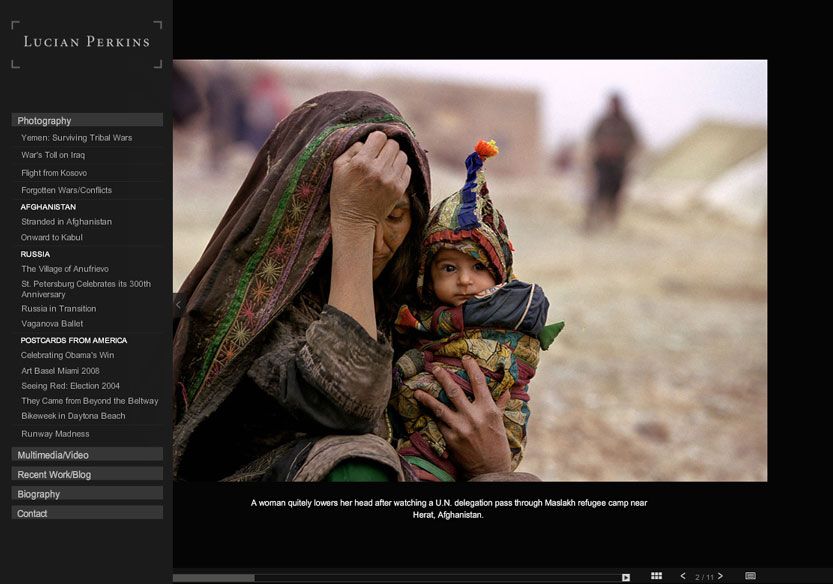Go to the previous photo arrow
Image resolution: width=833 pixels, height=584 pixels.
pos(683,576)
